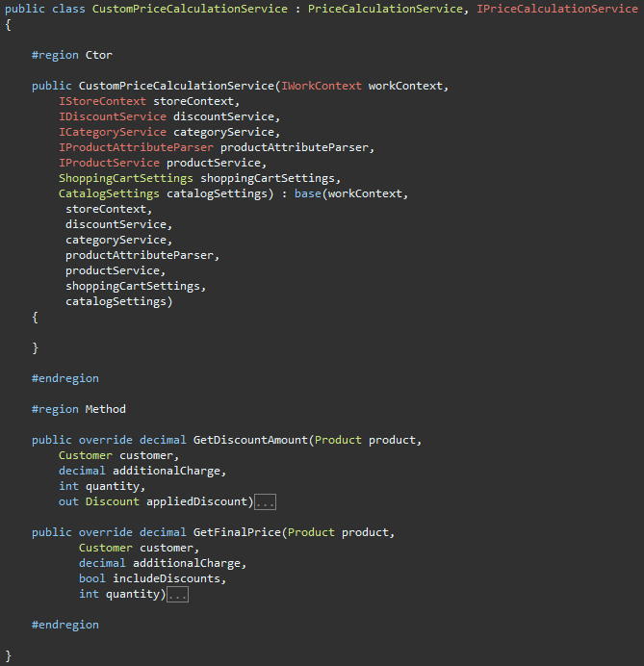Click 'int quantity,' in GetDiscountAmount

point(102,486)
